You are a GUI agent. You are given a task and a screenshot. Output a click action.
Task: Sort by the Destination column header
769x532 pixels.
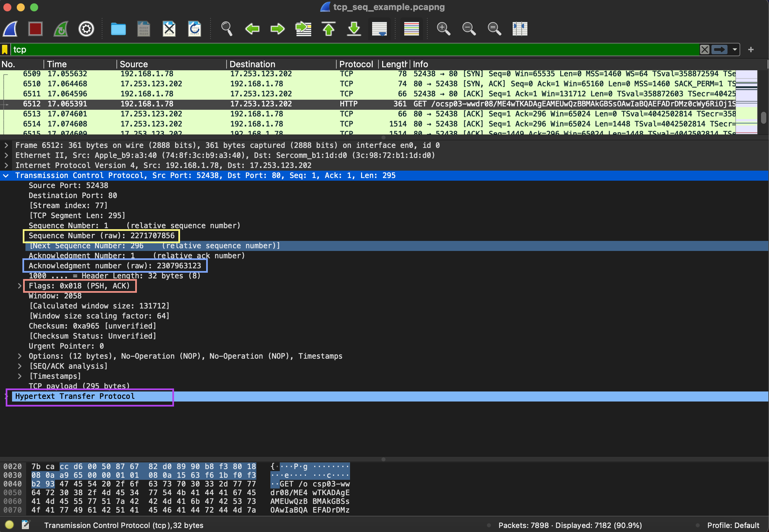pos(281,64)
